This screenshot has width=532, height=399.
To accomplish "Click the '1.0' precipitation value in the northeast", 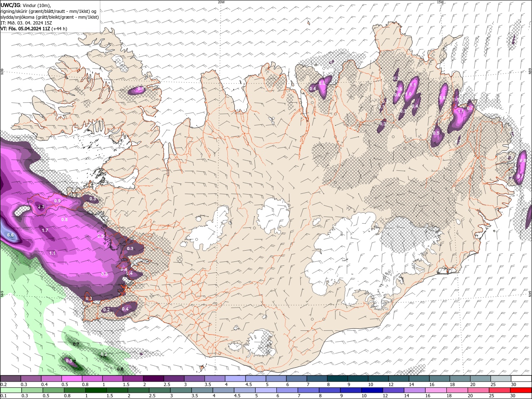I will point(408,94).
